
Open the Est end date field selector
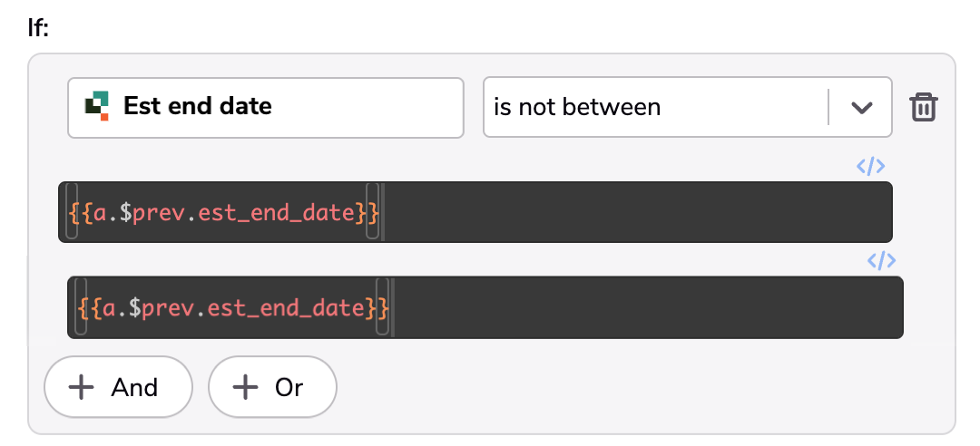(266, 108)
